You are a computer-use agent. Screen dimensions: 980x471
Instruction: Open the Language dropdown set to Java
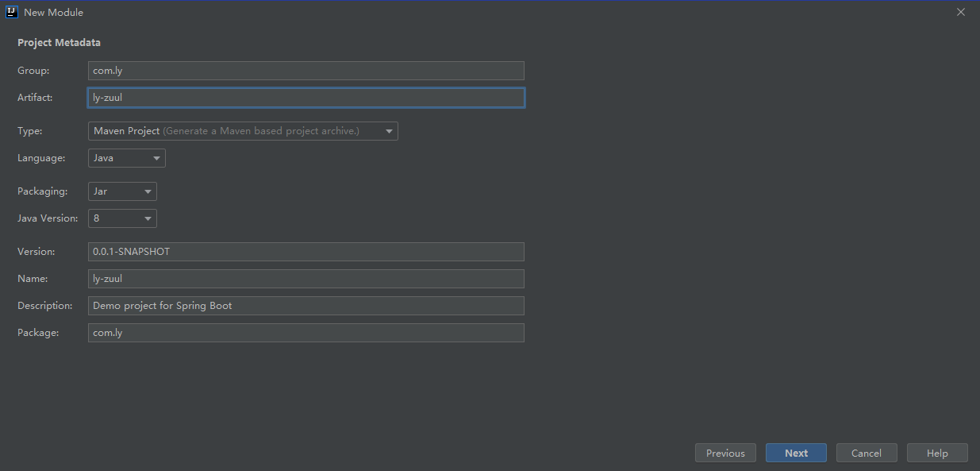127,158
